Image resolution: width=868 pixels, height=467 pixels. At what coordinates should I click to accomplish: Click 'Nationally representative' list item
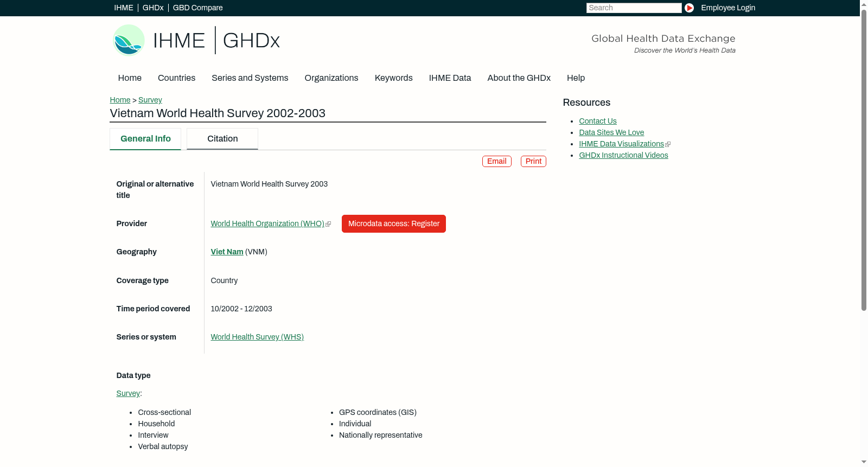click(380, 435)
